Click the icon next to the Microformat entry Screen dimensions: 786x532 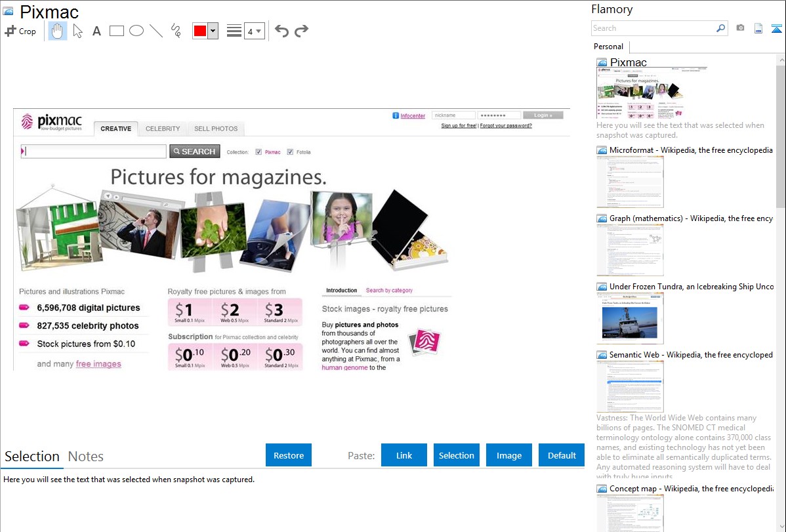[602, 150]
